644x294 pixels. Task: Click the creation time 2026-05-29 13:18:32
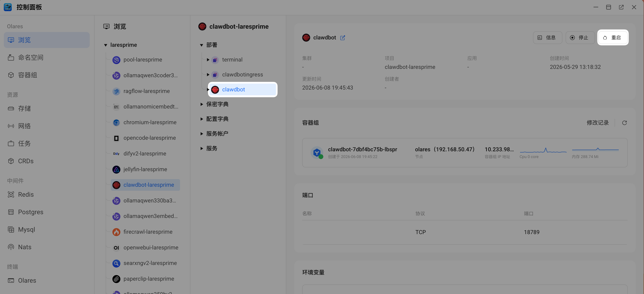(575, 67)
